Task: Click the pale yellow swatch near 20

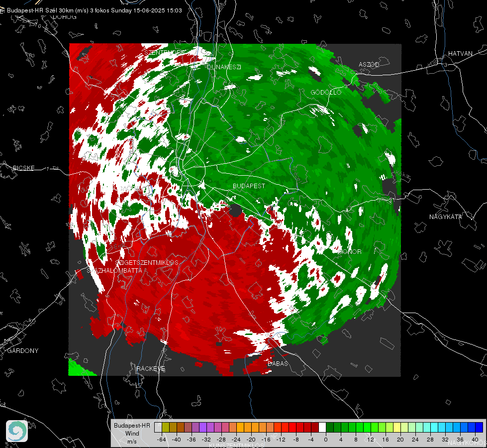Action: point(397,428)
